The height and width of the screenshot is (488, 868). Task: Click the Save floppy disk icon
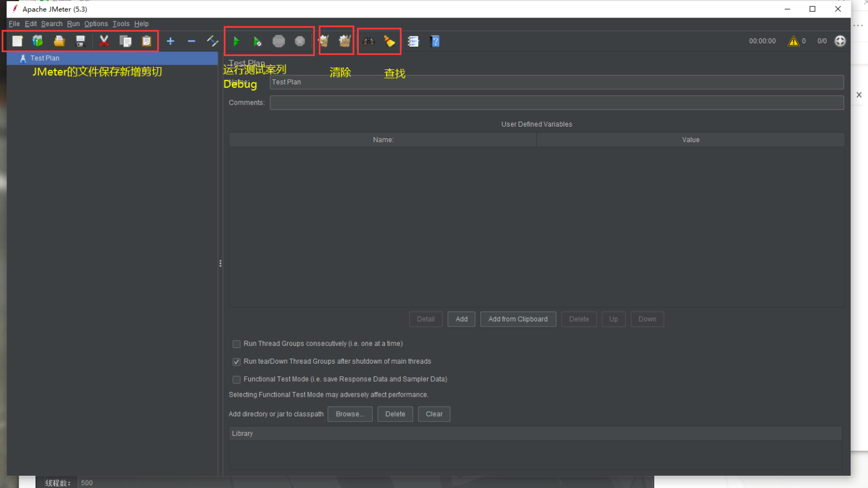80,41
